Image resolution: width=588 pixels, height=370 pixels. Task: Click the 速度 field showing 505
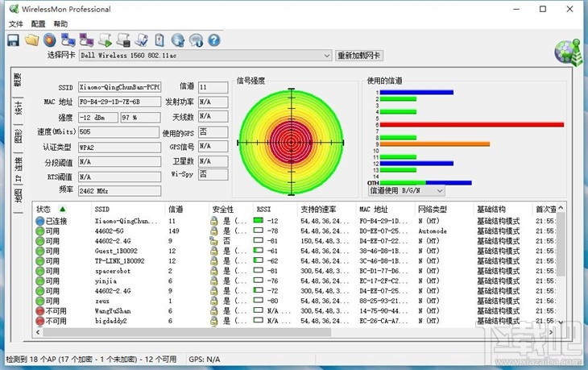[x=118, y=132]
